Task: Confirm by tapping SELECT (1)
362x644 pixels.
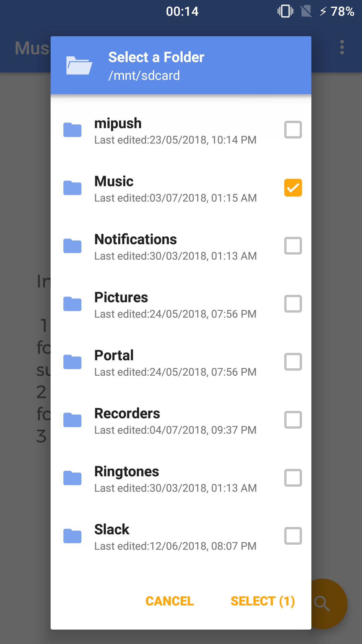Action: pos(262,601)
